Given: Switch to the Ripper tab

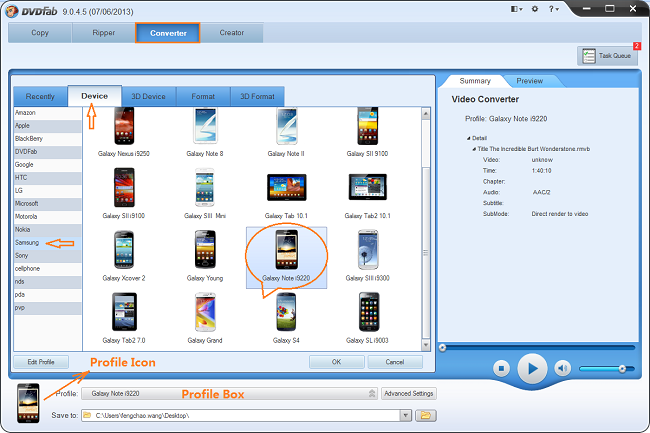Looking at the screenshot, I should coord(102,32).
